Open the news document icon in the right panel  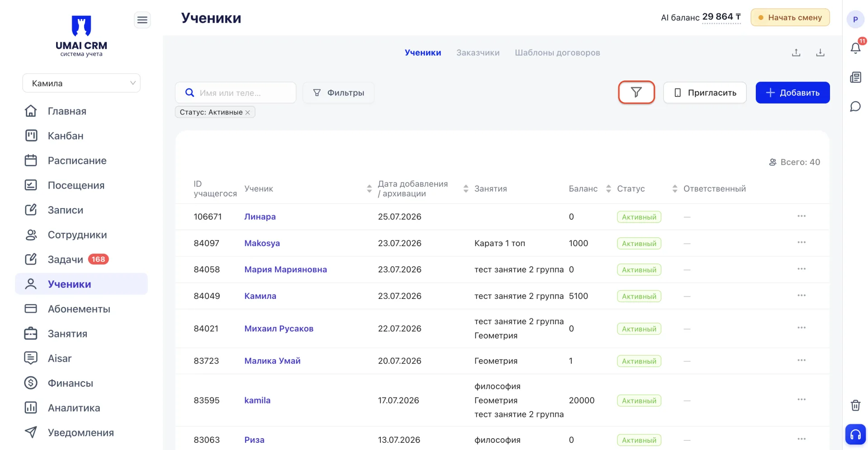coord(855,77)
